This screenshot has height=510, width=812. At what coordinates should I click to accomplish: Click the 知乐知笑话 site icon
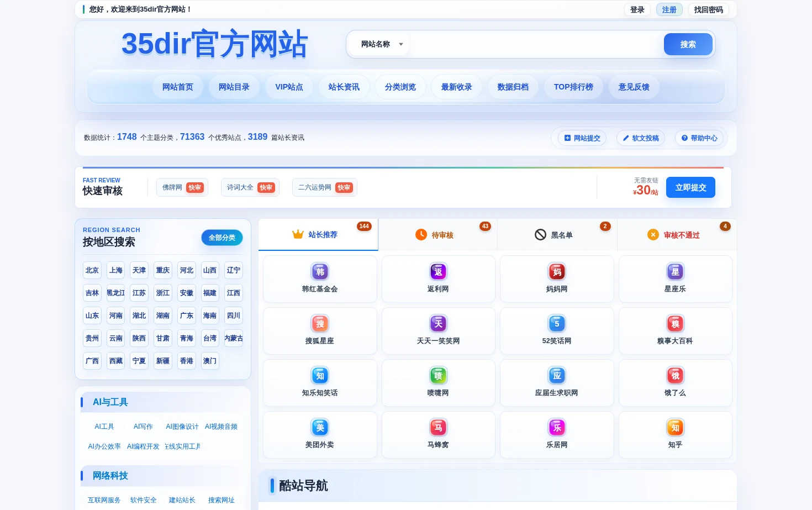[320, 375]
